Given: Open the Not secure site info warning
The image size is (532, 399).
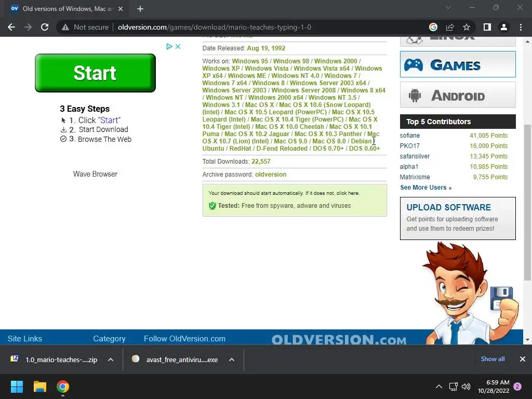Looking at the screenshot, I should point(85,27).
